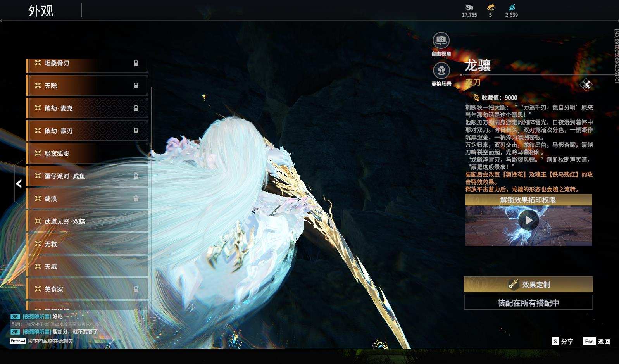Click the 2,639 currency amount

tap(512, 15)
